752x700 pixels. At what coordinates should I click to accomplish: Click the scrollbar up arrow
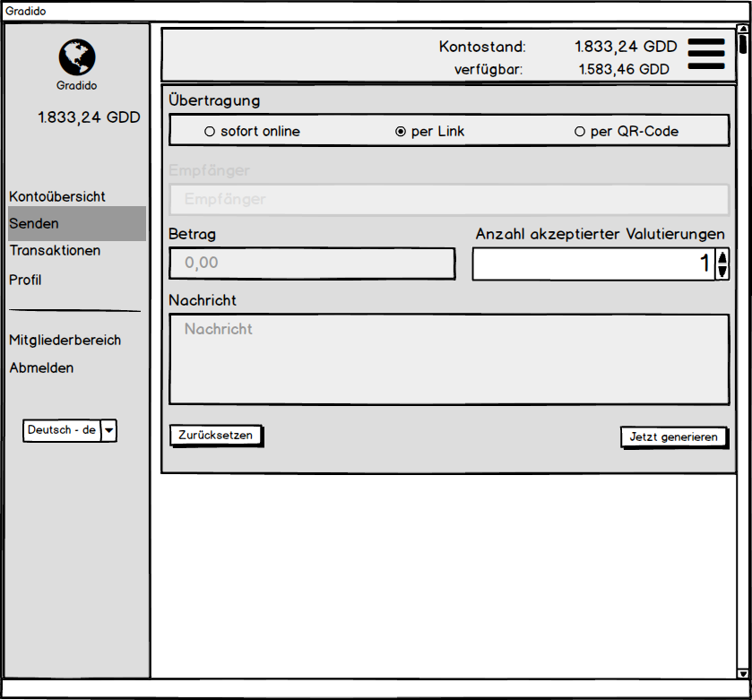[x=743, y=29]
